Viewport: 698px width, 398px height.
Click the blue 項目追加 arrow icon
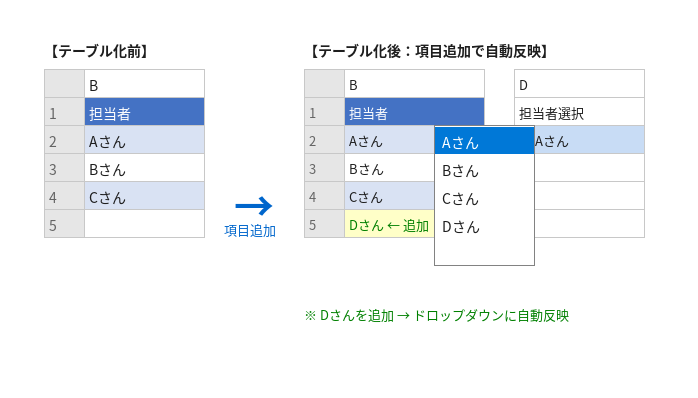point(254,206)
